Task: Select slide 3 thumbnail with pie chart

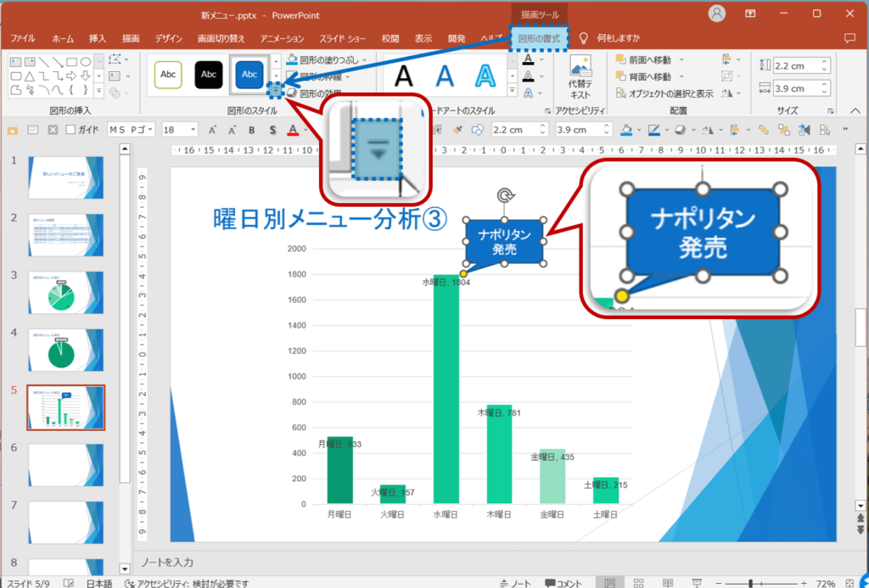Action: coord(66,293)
